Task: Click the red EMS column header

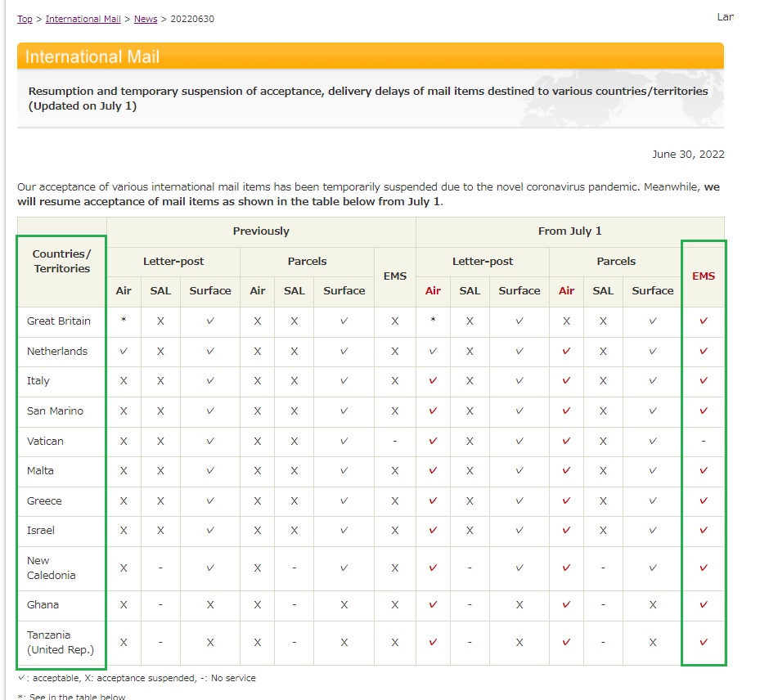Action: pyautogui.click(x=703, y=276)
